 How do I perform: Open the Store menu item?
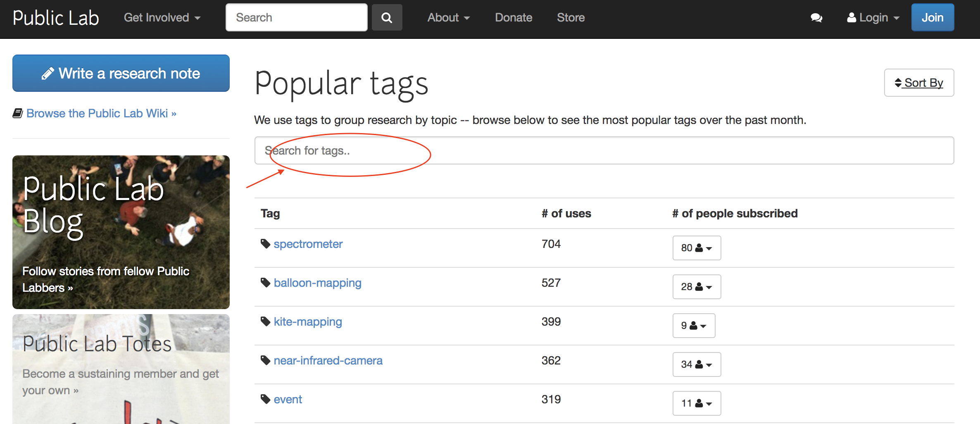571,17
